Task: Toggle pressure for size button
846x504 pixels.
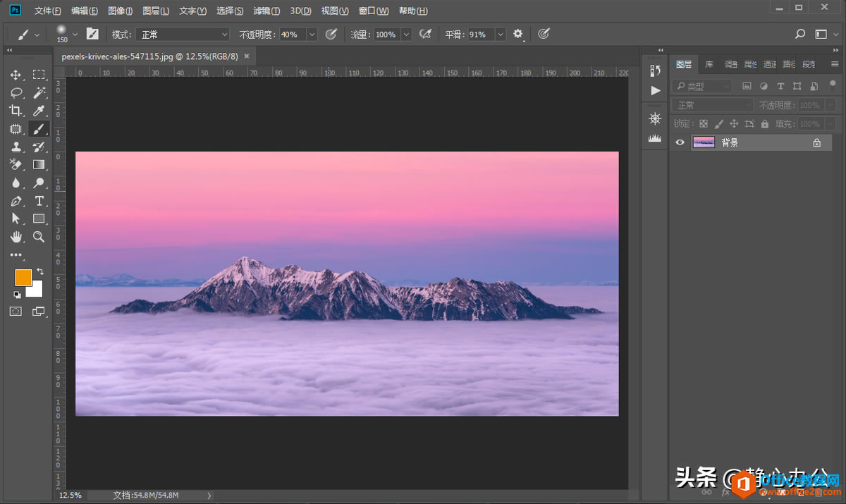Action: (544, 34)
